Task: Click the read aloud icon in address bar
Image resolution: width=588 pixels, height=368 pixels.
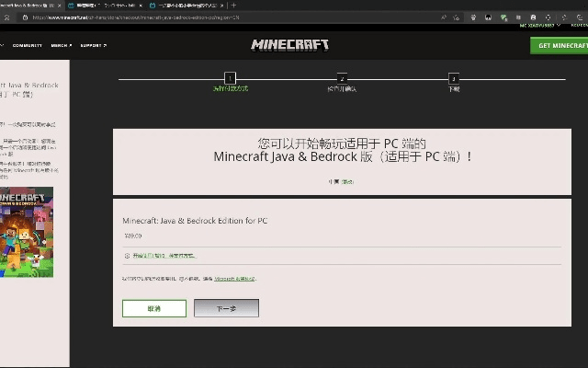Action: click(x=444, y=17)
